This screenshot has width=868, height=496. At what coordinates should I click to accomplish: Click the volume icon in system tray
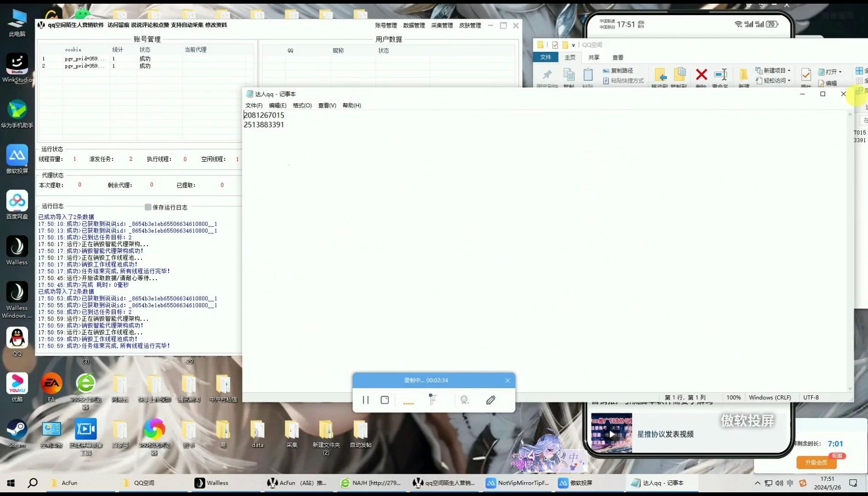pos(779,483)
